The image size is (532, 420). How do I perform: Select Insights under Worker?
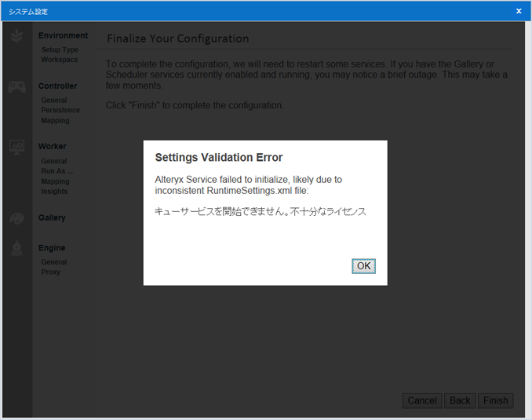click(54, 191)
